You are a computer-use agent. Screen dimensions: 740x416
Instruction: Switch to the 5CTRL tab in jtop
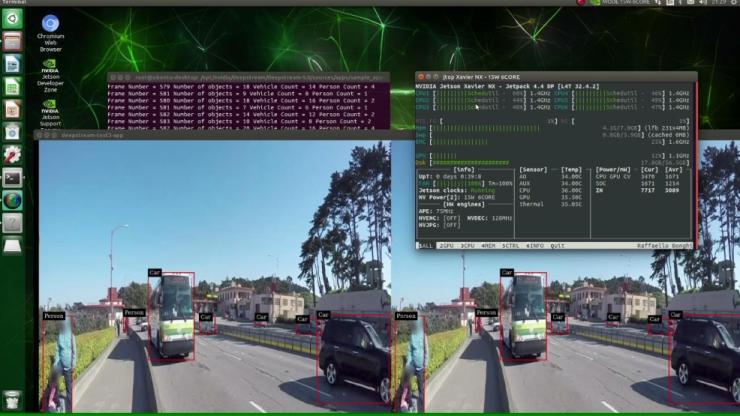pos(510,246)
